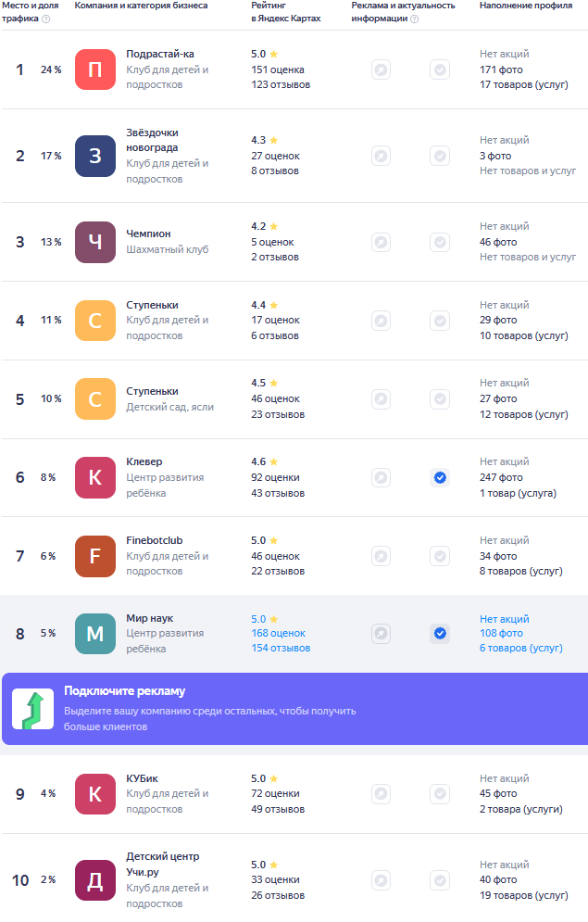This screenshot has height=922, width=588.
Task: Click the dark blue "З" avatar of Звёздочки новограда
Action: pos(95,156)
